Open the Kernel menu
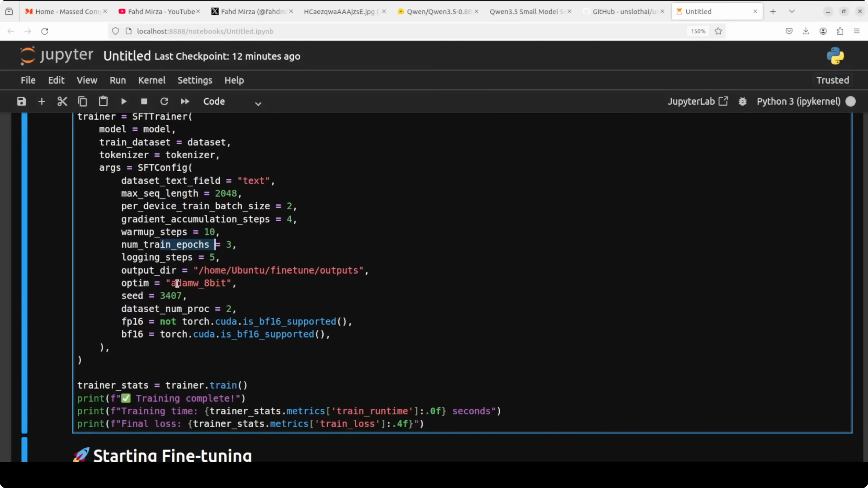Screen dimensions: 868x488 pyautogui.click(x=152, y=80)
